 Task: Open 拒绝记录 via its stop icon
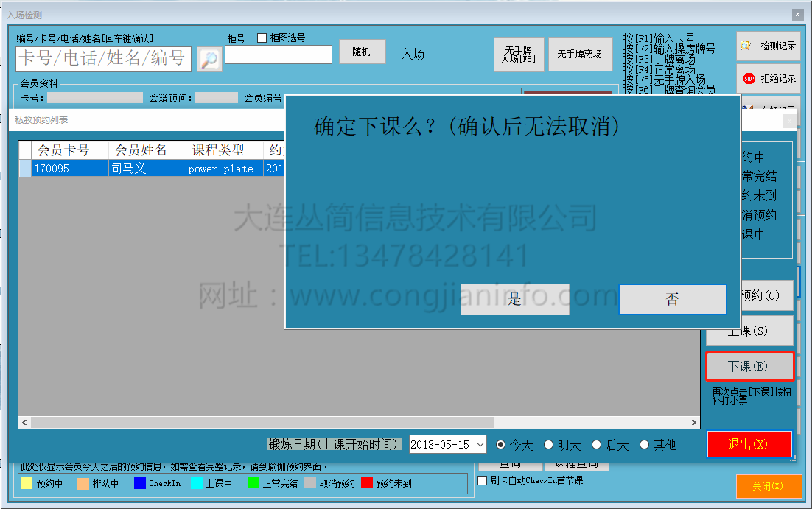768,78
